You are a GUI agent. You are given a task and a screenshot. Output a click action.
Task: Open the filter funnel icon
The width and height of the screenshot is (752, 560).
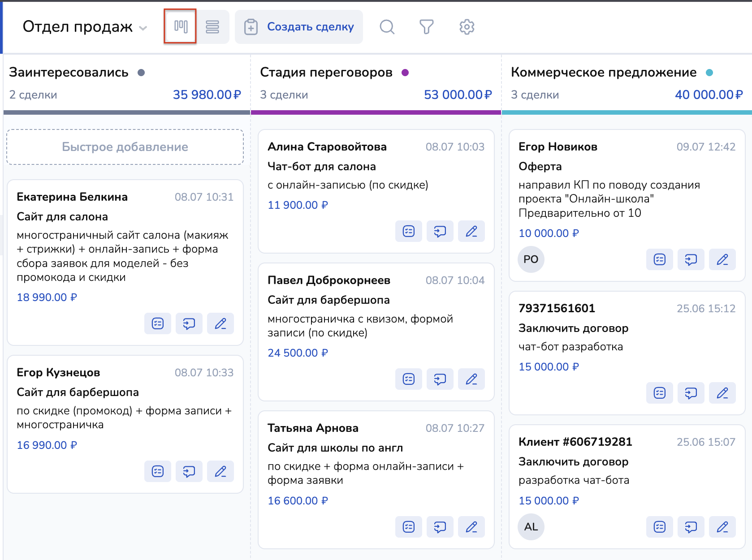[426, 27]
